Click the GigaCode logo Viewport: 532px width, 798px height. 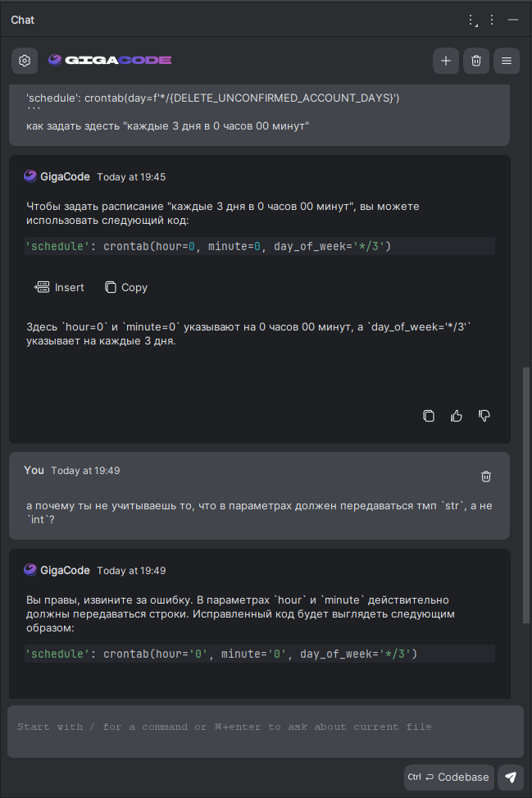tap(110, 60)
